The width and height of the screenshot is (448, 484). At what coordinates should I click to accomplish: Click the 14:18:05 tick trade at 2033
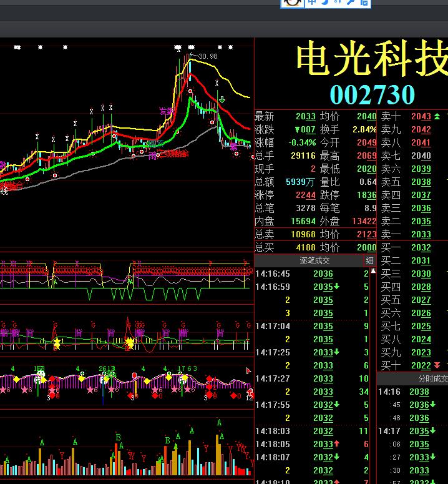(x=312, y=444)
